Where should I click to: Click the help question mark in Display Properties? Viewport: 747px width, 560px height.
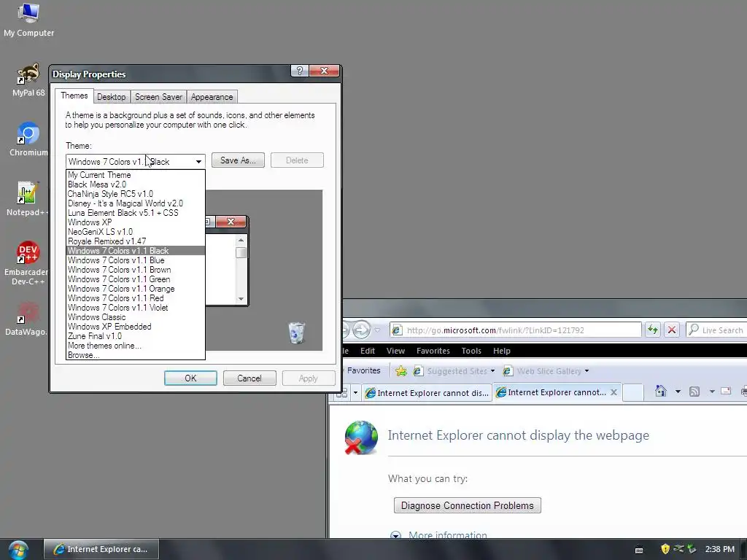300,71
